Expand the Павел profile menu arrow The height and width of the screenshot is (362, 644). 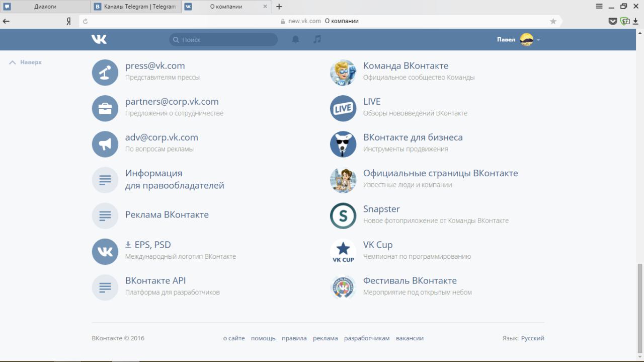click(538, 40)
